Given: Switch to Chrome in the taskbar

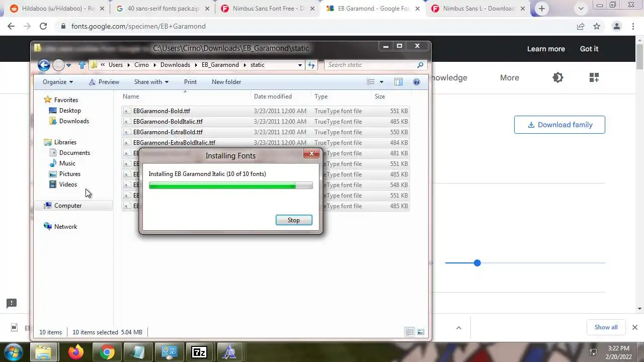Looking at the screenshot, I should tap(107, 352).
